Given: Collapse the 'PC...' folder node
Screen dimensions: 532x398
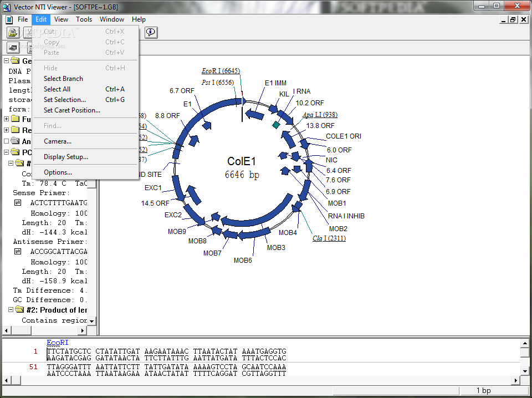Looking at the screenshot, I should 6,152.
